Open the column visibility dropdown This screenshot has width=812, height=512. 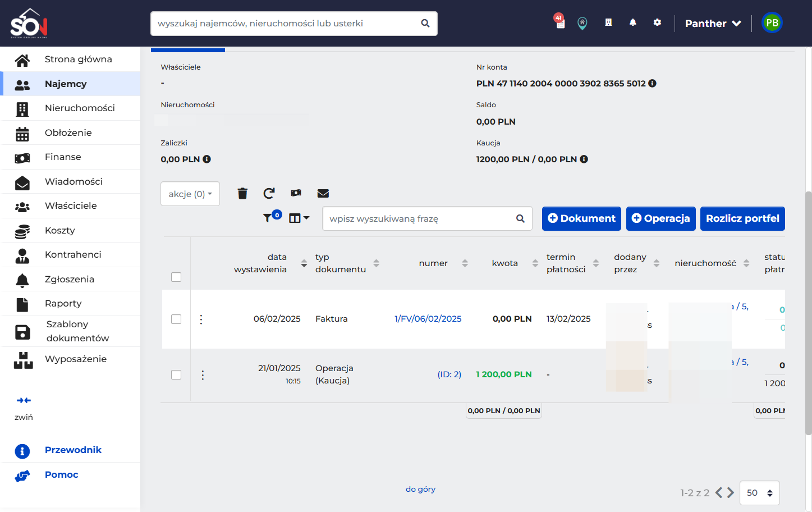[x=299, y=218]
